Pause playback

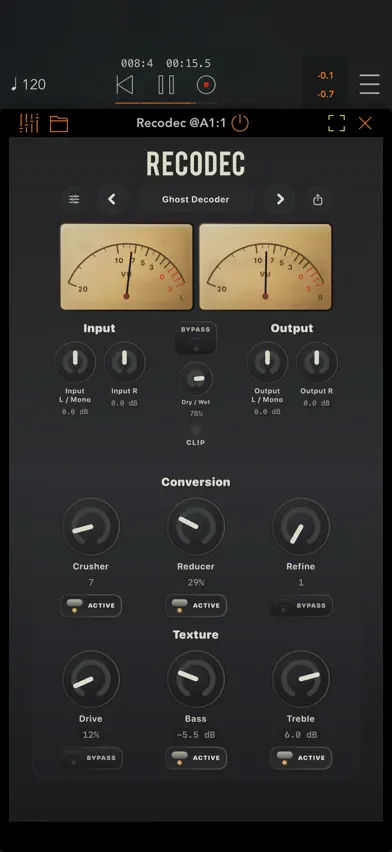(x=166, y=85)
